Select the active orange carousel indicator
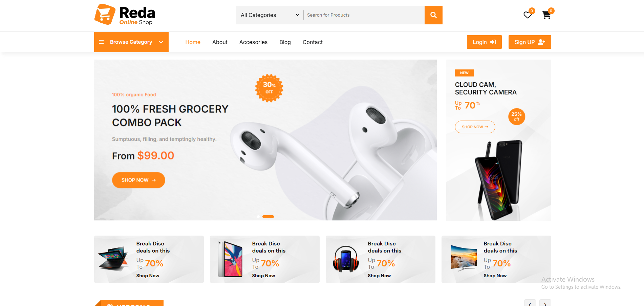Screen dimensions: 644x306 [x=268, y=217]
